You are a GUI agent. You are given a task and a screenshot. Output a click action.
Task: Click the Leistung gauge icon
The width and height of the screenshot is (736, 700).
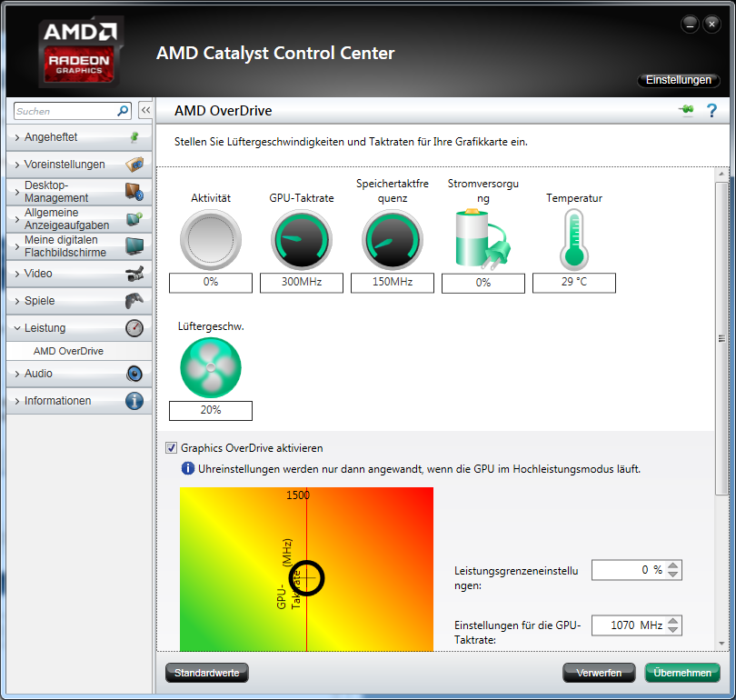pyautogui.click(x=134, y=328)
